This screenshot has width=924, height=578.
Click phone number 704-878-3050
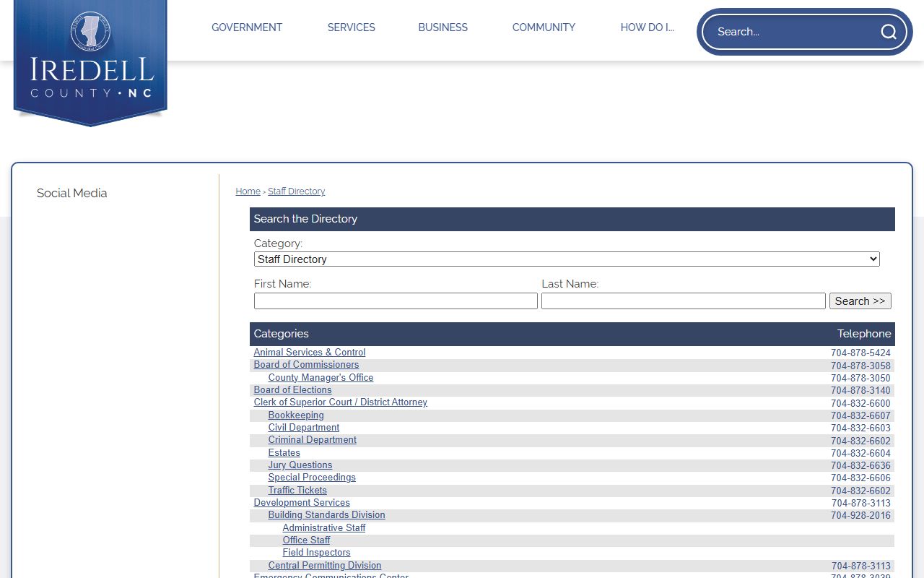click(x=860, y=379)
